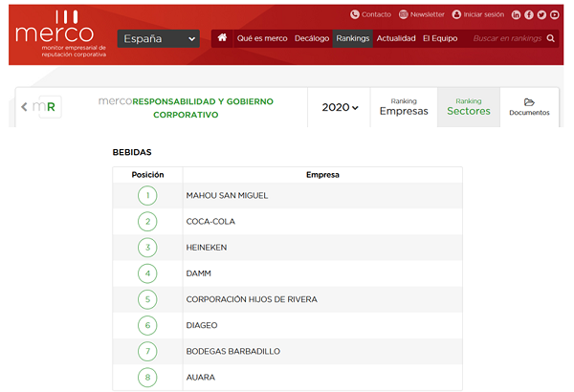
Task: Click the Posición column header
Action: point(147,175)
